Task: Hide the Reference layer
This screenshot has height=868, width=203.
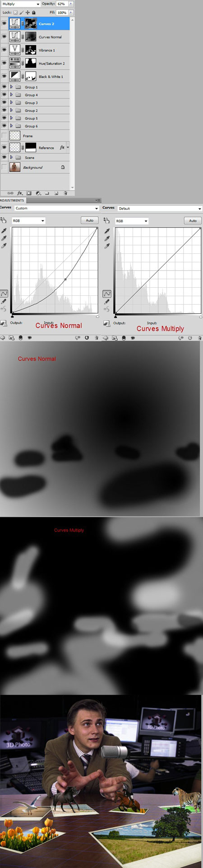Action: click(4, 148)
